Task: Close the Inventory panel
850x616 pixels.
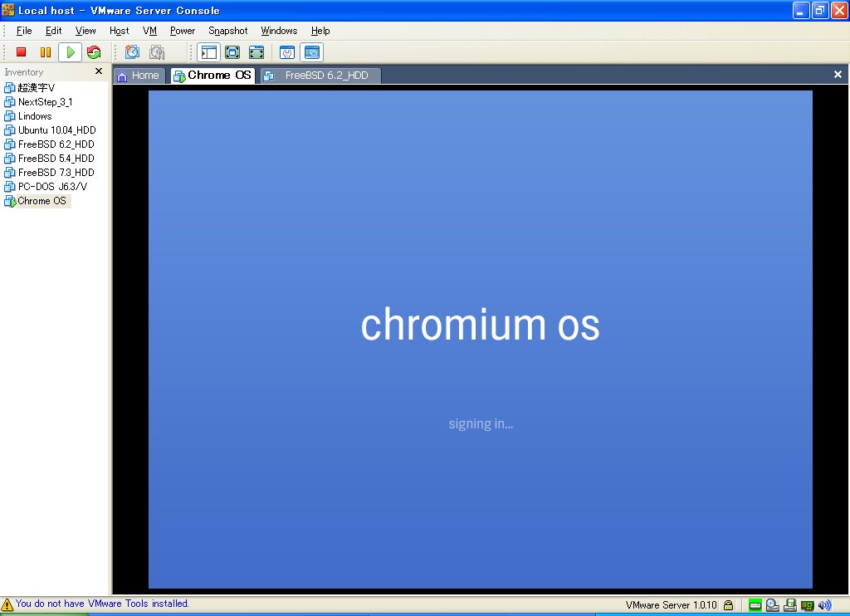Action: point(99,71)
